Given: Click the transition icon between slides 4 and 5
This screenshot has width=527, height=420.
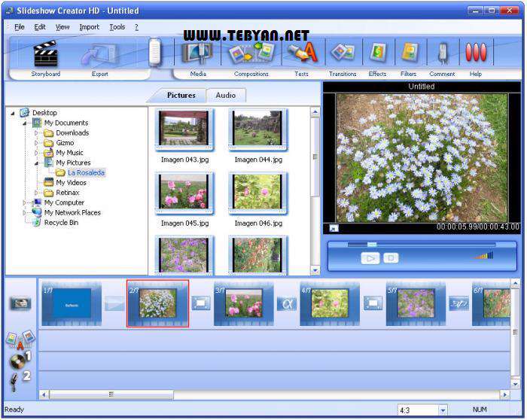Looking at the screenshot, I should click(373, 303).
